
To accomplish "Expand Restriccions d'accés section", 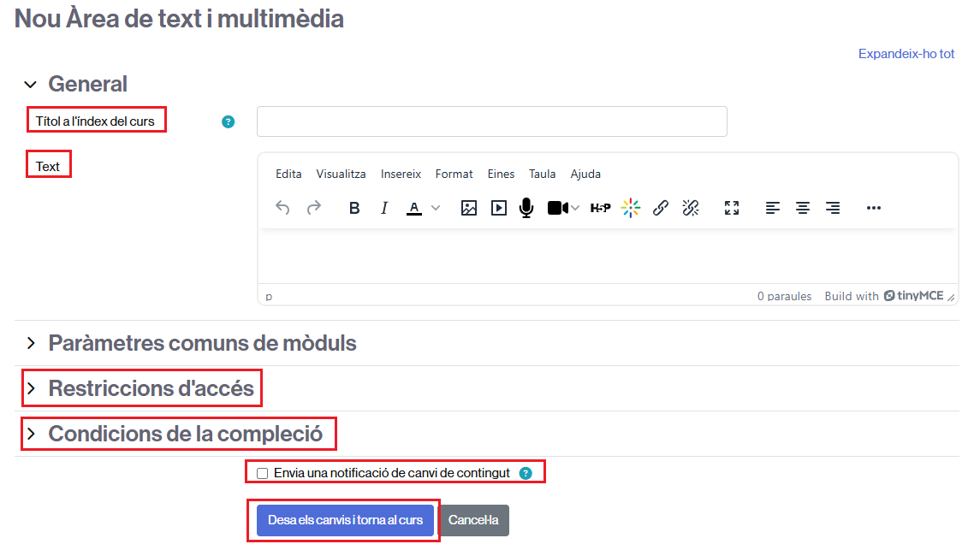I will 31,388.
